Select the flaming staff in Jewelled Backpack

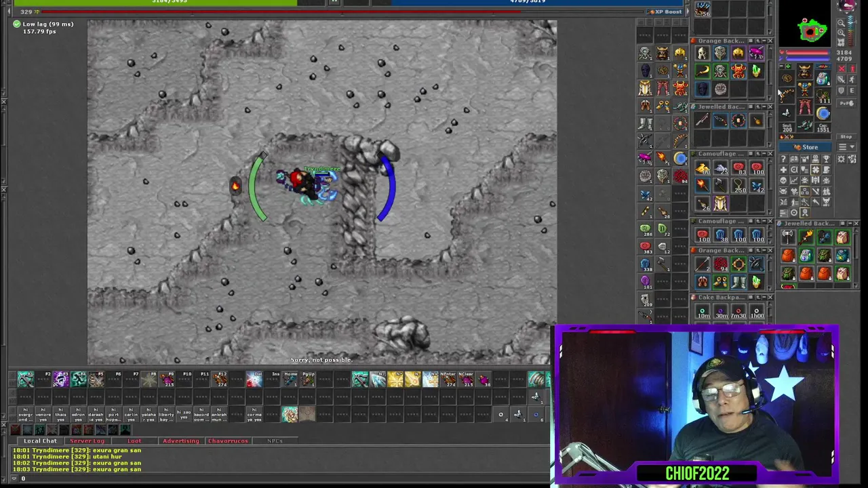click(x=806, y=237)
